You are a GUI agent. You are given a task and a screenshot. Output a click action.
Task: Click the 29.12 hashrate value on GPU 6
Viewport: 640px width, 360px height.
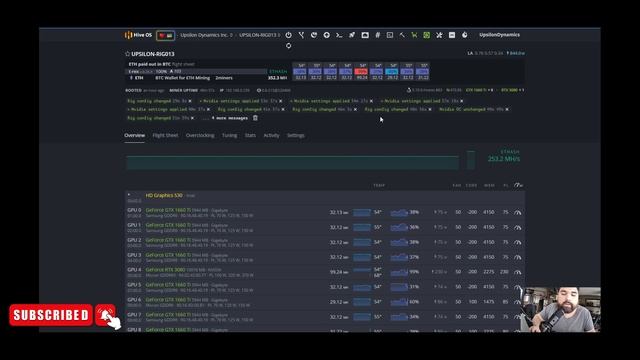pos(336,302)
